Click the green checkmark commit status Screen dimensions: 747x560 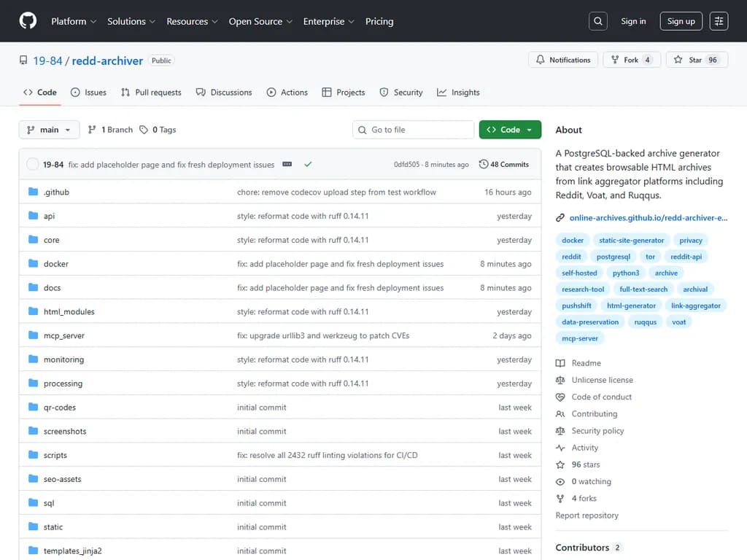[308, 165]
